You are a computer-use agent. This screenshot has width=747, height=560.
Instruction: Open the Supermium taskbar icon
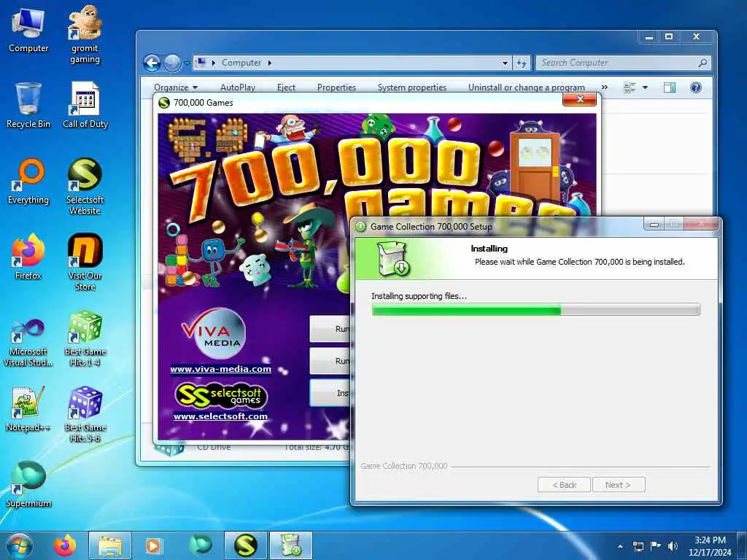[201, 545]
